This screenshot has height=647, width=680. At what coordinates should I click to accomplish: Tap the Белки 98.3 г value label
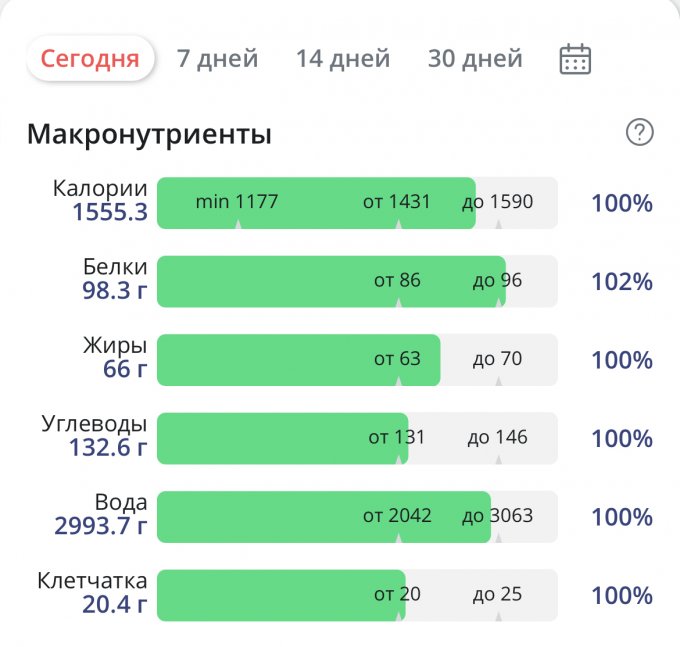114,291
